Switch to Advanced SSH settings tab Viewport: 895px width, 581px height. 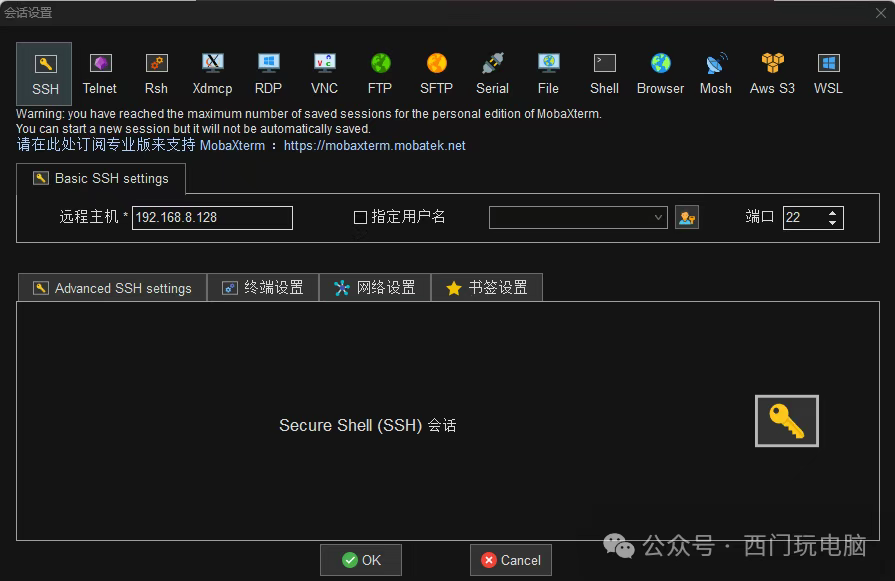tap(112, 288)
